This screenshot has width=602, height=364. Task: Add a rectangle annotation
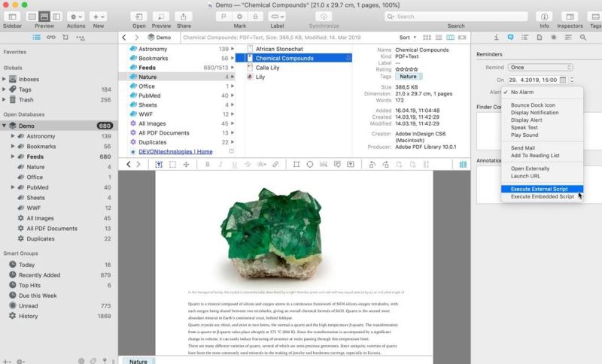[296, 164]
